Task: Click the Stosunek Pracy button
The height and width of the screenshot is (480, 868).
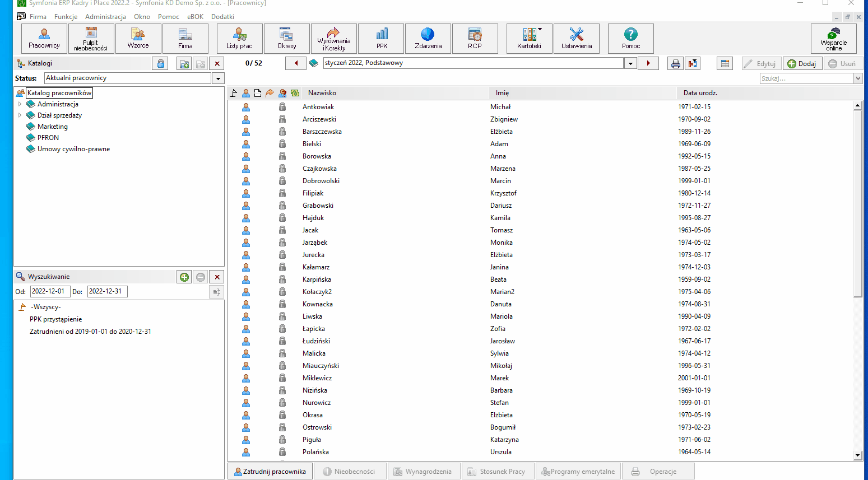Action: (x=498, y=472)
